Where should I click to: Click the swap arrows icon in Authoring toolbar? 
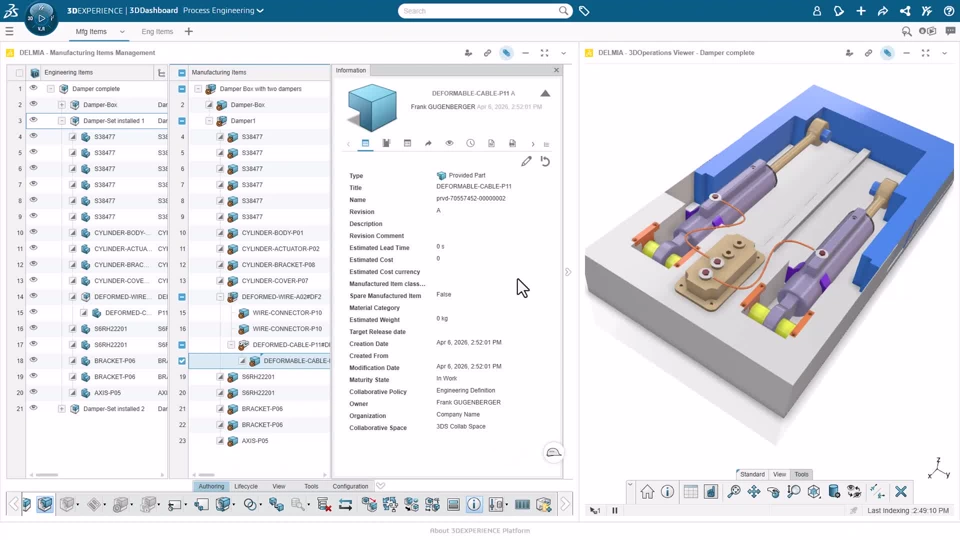tap(345, 504)
